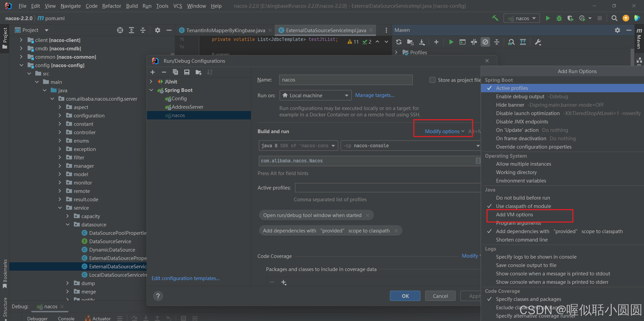Toggle Maven offline mode icon
Image resolution: width=644 pixels, height=321 pixels.
[474, 42]
